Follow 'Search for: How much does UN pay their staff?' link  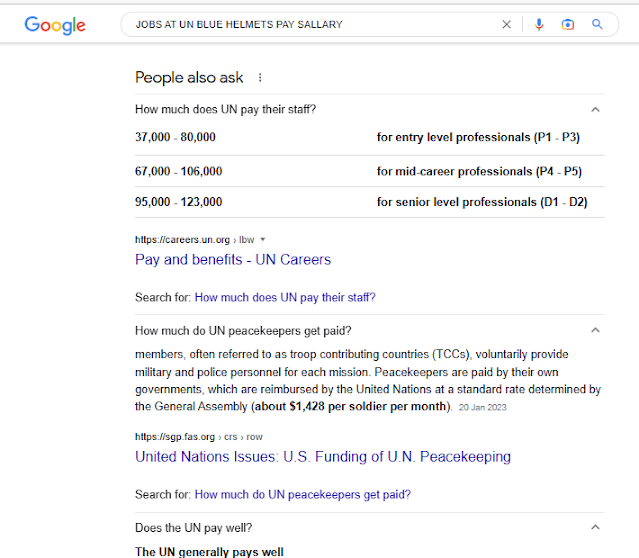tap(285, 297)
